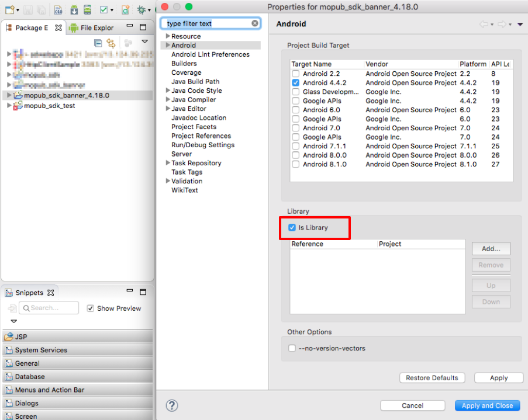Clear the filter text field icon

[255, 23]
